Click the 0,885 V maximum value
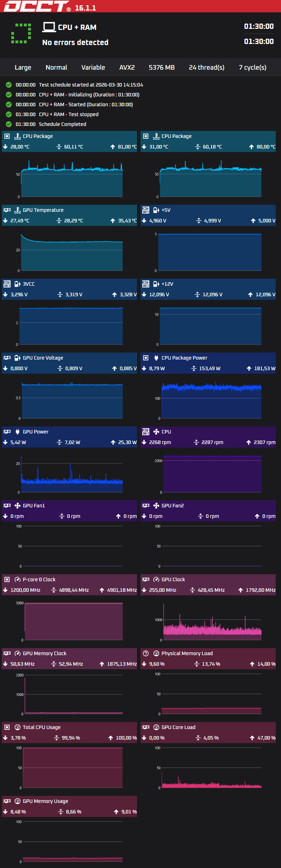281x868 pixels. (128, 368)
